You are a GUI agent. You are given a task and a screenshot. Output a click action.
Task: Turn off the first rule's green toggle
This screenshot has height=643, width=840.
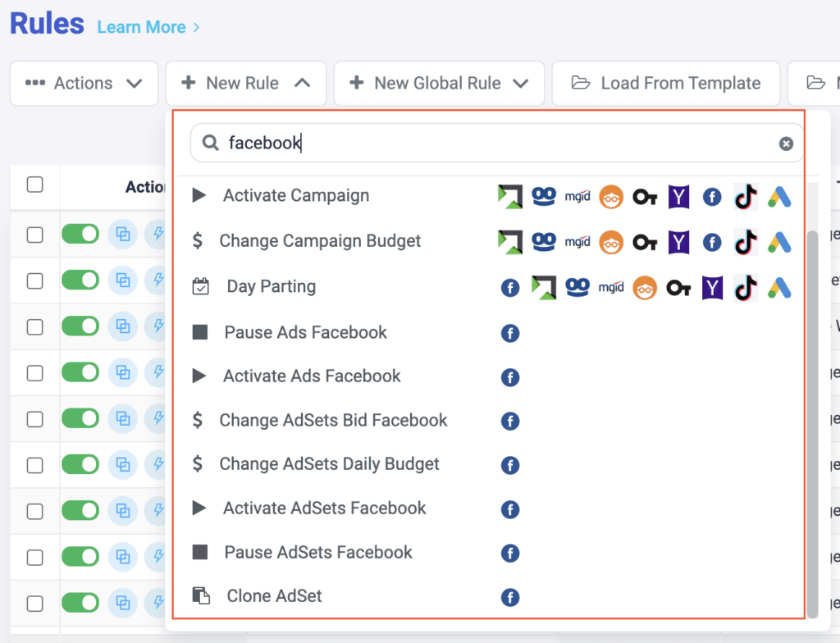pos(80,235)
